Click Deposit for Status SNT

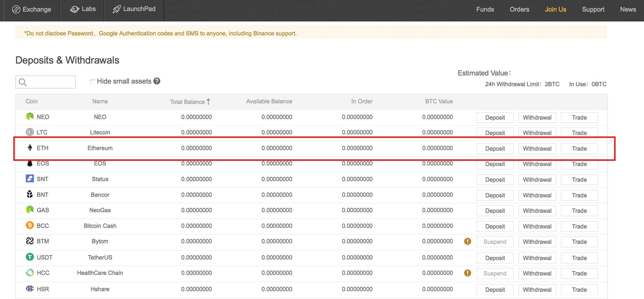pyautogui.click(x=495, y=180)
